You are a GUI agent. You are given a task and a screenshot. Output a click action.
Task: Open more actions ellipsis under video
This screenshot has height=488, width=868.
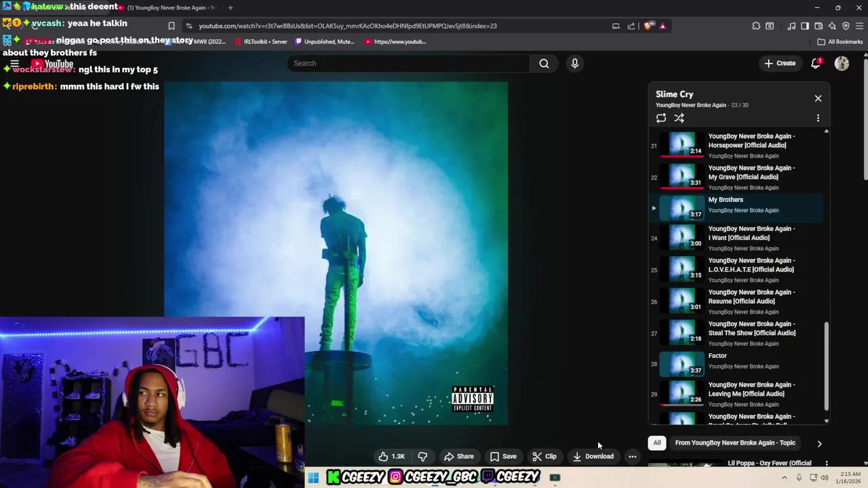click(x=632, y=456)
